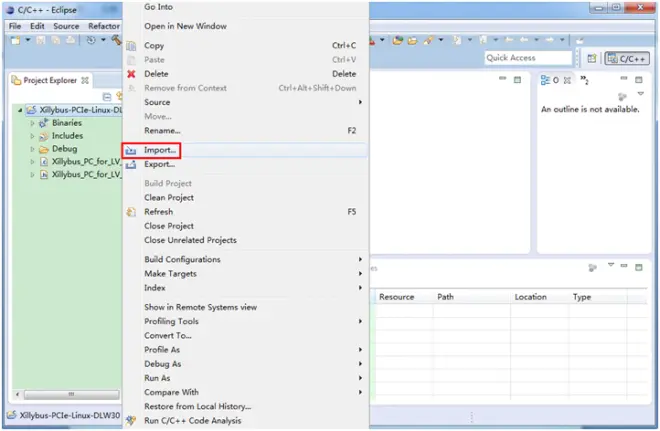Click Collapse All icon in Project Explorer
This screenshot has width=660, height=431.
[x=107, y=97]
